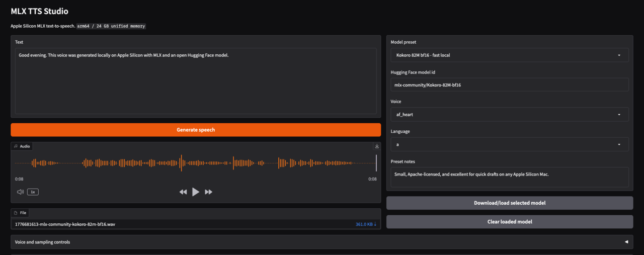The image size is (644, 255).
Task: Change the 1x playback speed
Action: tap(33, 192)
